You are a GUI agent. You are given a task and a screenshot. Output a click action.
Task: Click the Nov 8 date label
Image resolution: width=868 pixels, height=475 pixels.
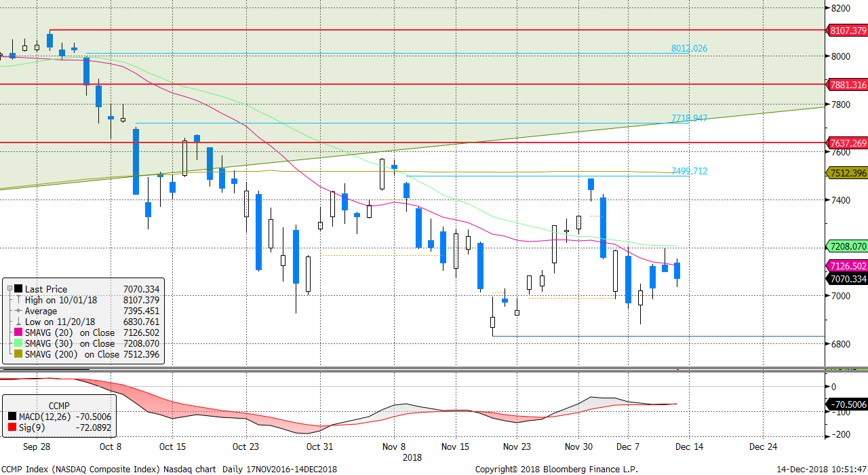click(x=393, y=446)
